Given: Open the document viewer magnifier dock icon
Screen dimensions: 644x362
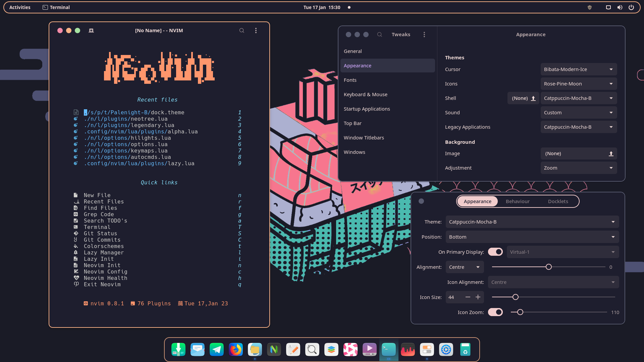Looking at the screenshot, I should point(312,350).
